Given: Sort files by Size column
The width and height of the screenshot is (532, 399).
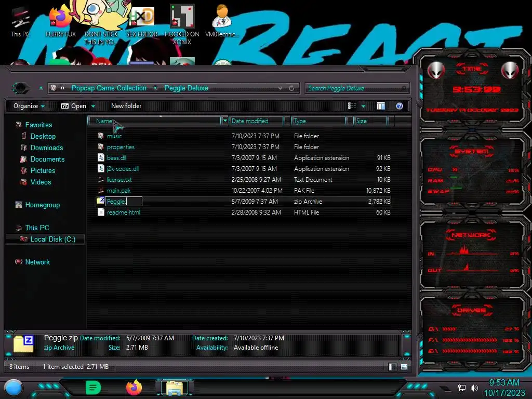Looking at the screenshot, I should tap(370, 121).
